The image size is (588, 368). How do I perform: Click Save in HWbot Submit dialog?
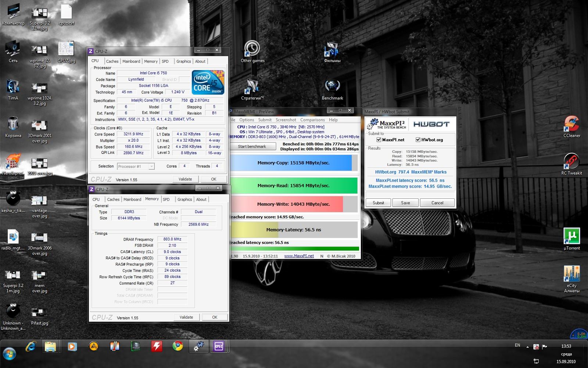405,203
